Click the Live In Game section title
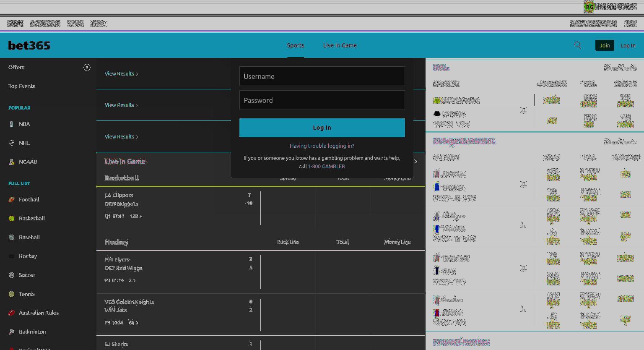The image size is (644, 350). coord(125,162)
